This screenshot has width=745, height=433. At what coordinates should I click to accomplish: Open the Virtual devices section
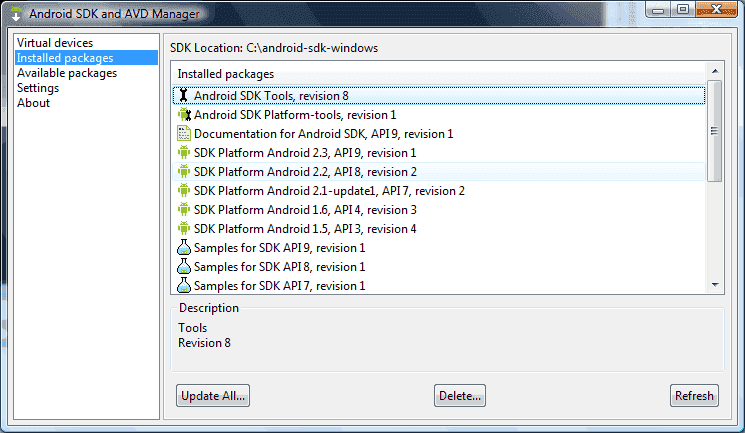click(x=55, y=43)
